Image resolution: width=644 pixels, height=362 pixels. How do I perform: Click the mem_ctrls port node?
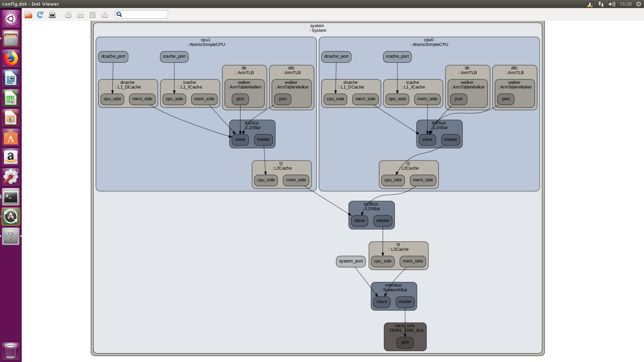click(x=405, y=342)
